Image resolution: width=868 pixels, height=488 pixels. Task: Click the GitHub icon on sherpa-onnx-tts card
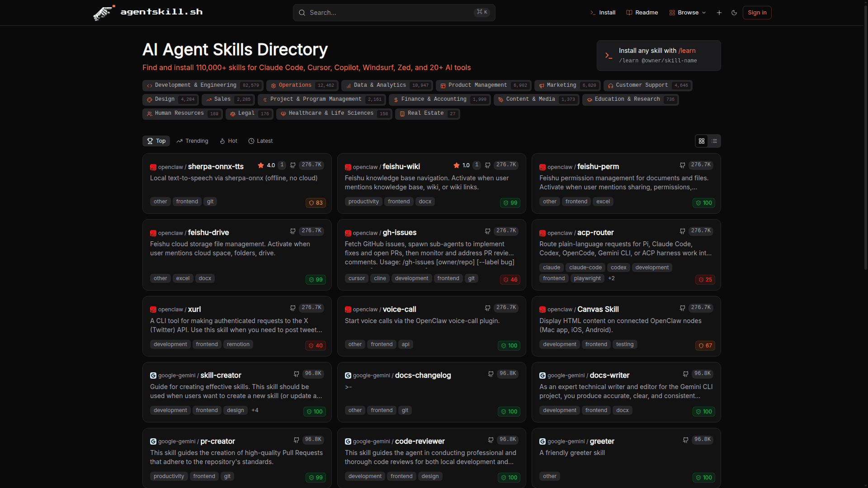pos(293,165)
